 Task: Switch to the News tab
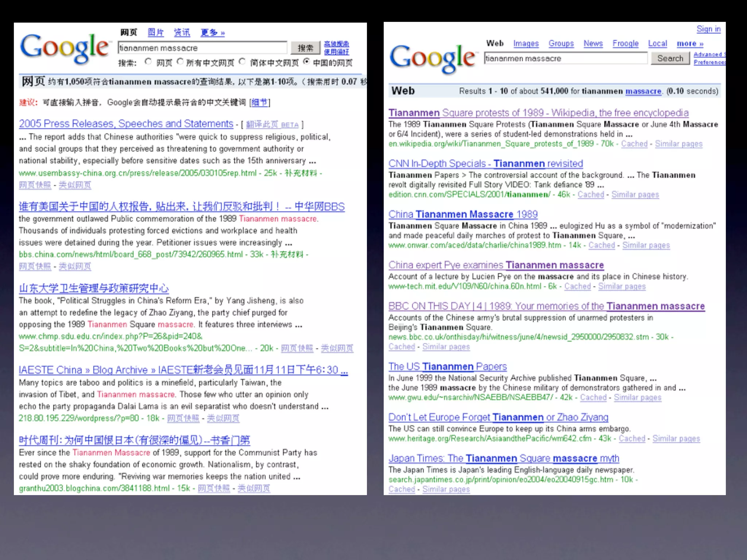pyautogui.click(x=593, y=44)
